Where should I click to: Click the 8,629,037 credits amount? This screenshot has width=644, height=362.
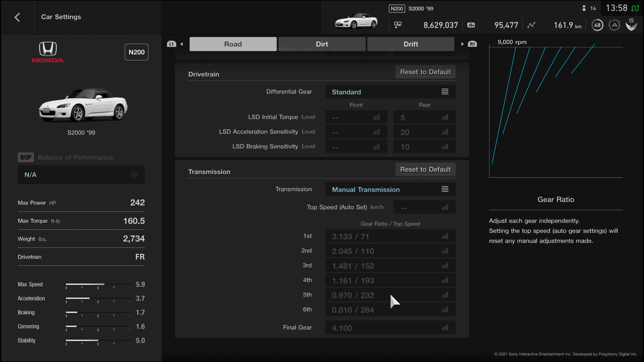click(441, 25)
